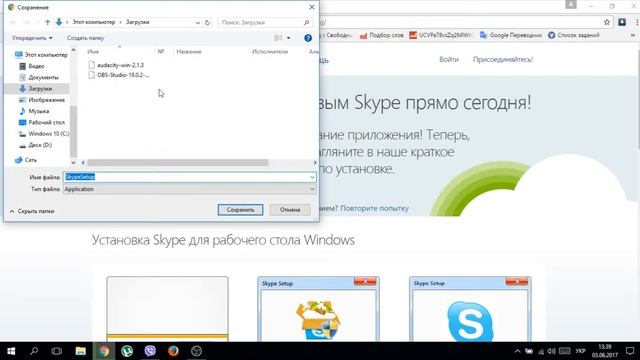Open Firefox from taskbar
Image resolution: width=640 pixels, height=360 pixels.
pyautogui.click(x=173, y=351)
